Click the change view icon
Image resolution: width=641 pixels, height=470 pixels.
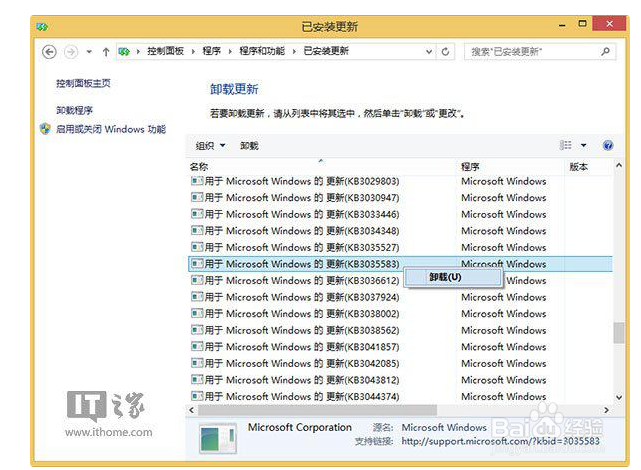[566, 145]
